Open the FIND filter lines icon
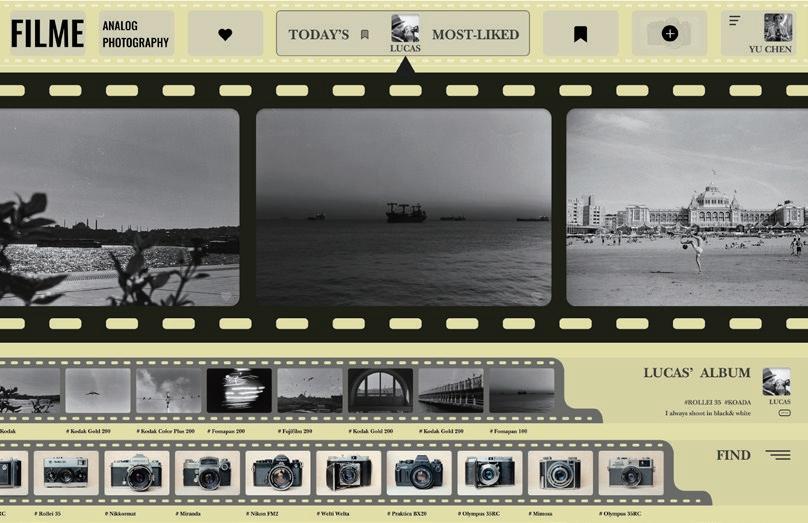Screen dimensions: 808x523 point(778,454)
